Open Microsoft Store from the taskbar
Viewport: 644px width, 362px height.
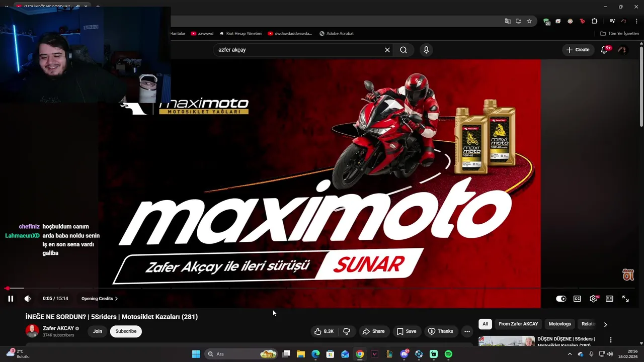[330, 354]
